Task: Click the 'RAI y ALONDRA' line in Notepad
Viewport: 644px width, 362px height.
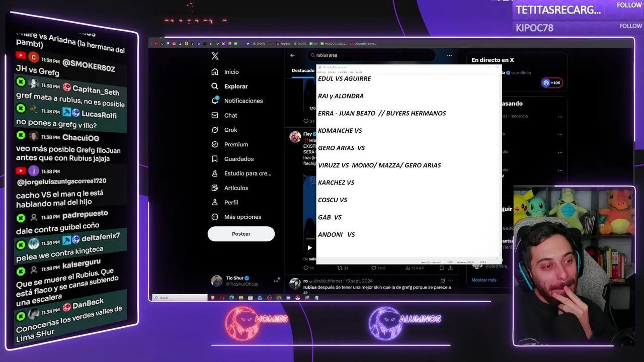Action: [341, 96]
